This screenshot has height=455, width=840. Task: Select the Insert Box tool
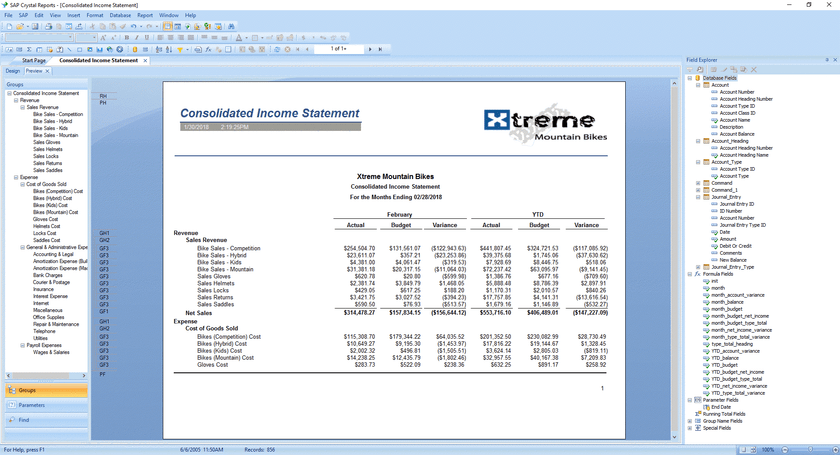pyautogui.click(x=79, y=49)
